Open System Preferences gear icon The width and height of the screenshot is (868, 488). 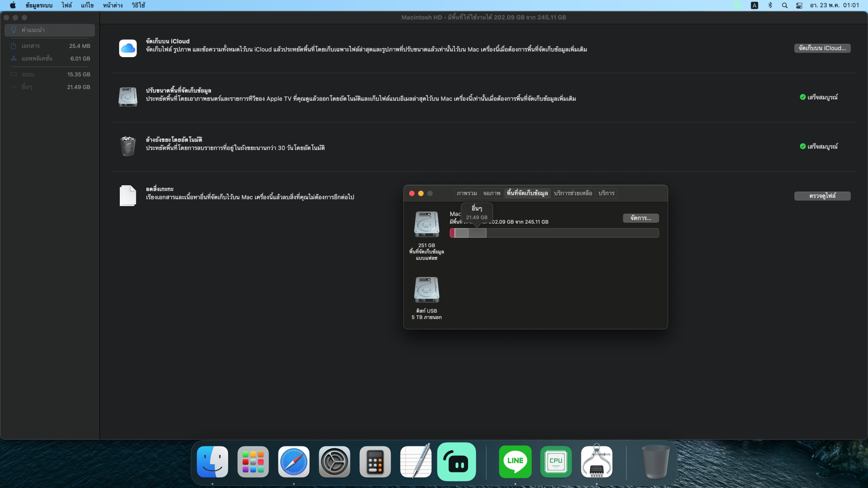click(334, 462)
